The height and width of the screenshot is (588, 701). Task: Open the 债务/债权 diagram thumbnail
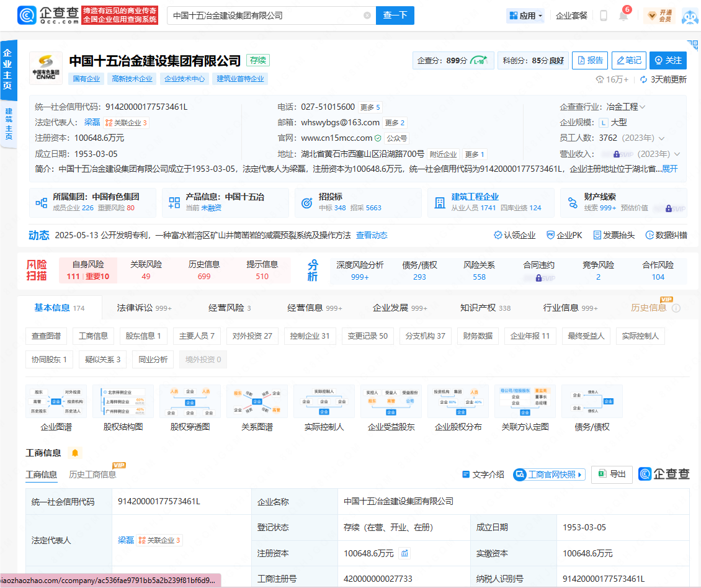(x=592, y=401)
